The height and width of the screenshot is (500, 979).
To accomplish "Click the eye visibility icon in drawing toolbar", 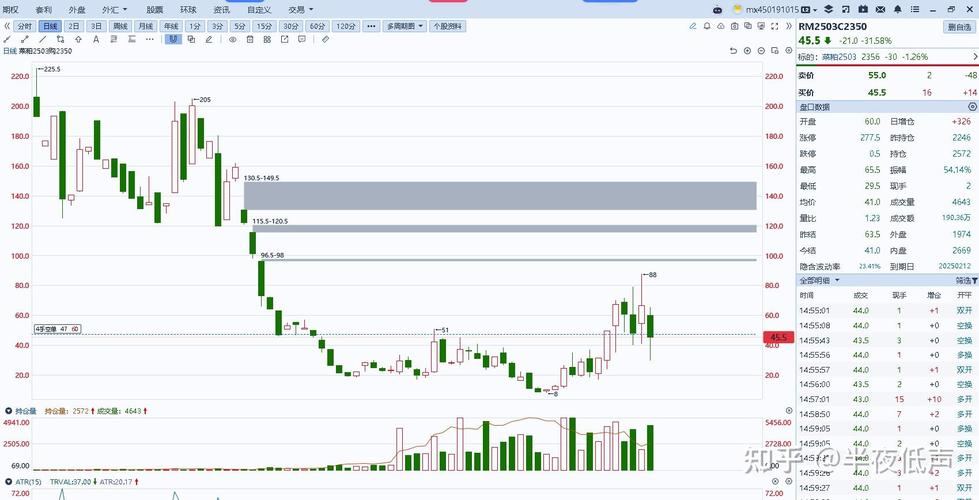I will [232, 39].
